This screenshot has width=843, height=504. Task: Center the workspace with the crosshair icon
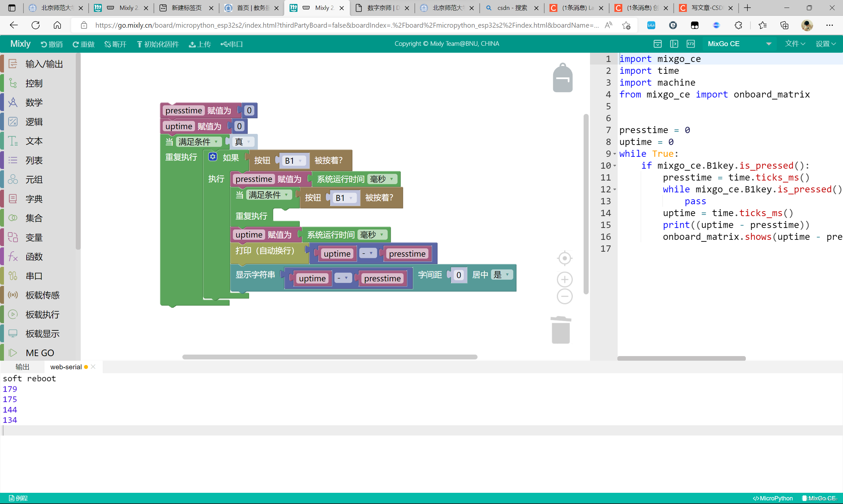(565, 259)
